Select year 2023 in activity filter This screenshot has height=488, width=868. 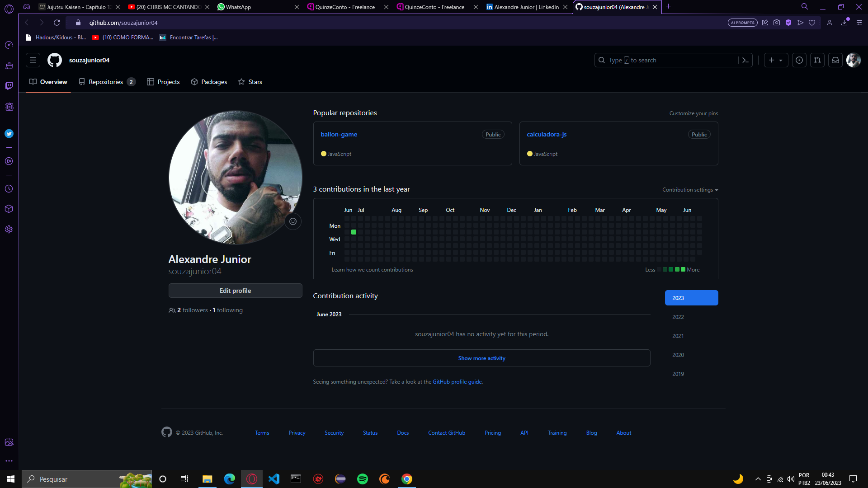pyautogui.click(x=691, y=298)
